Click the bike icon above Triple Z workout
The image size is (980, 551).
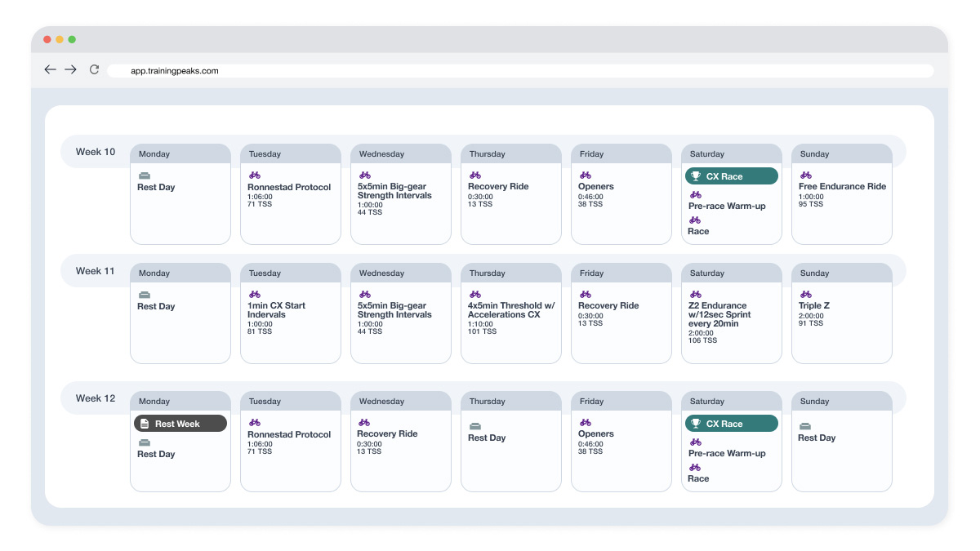[806, 294]
